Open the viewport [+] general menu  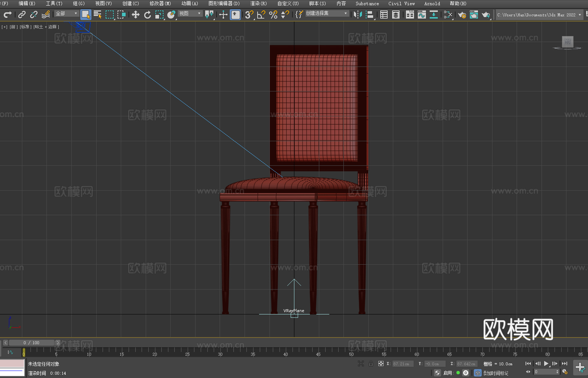coord(4,27)
